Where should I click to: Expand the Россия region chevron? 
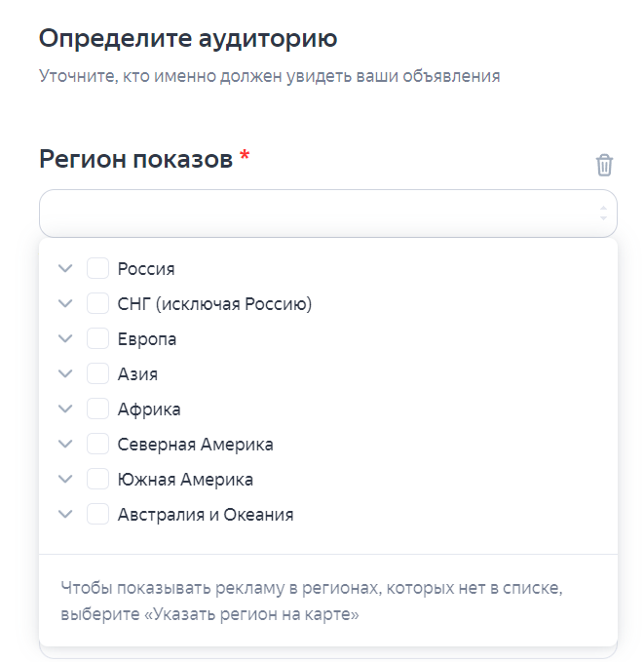coord(65,268)
